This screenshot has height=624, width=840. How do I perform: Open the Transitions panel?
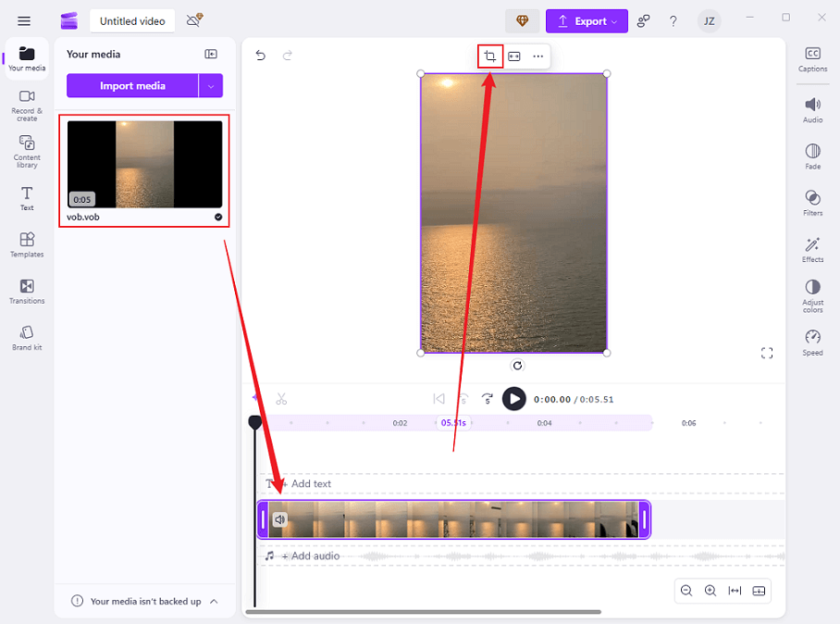[27, 292]
